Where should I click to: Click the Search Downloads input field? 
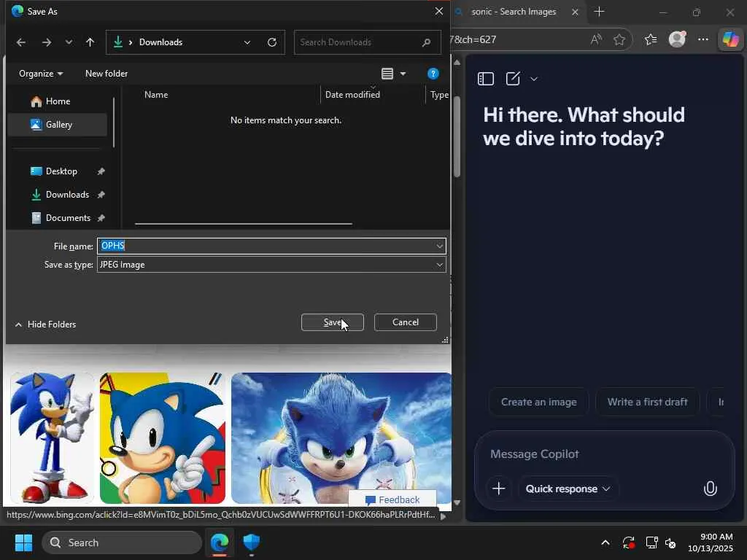point(357,42)
